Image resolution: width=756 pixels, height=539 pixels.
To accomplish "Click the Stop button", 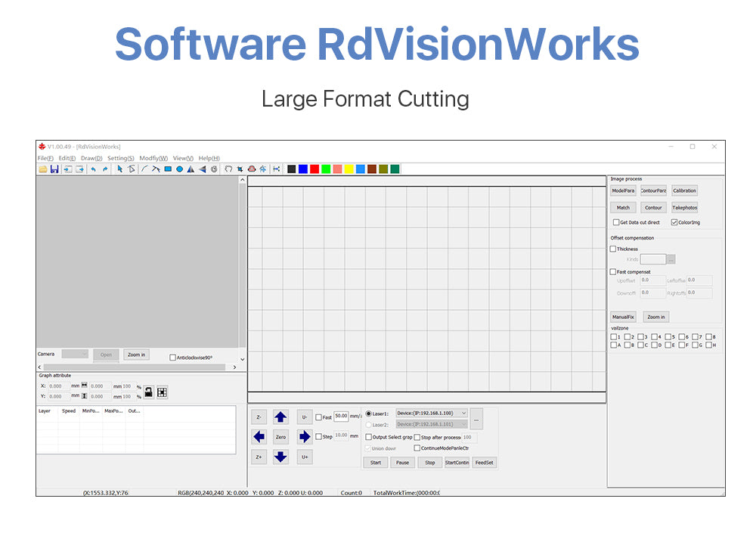I will pos(430,463).
